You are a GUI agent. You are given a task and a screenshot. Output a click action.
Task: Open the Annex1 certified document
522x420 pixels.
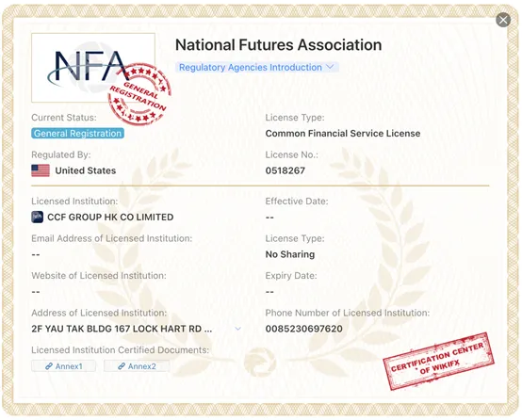(63, 366)
